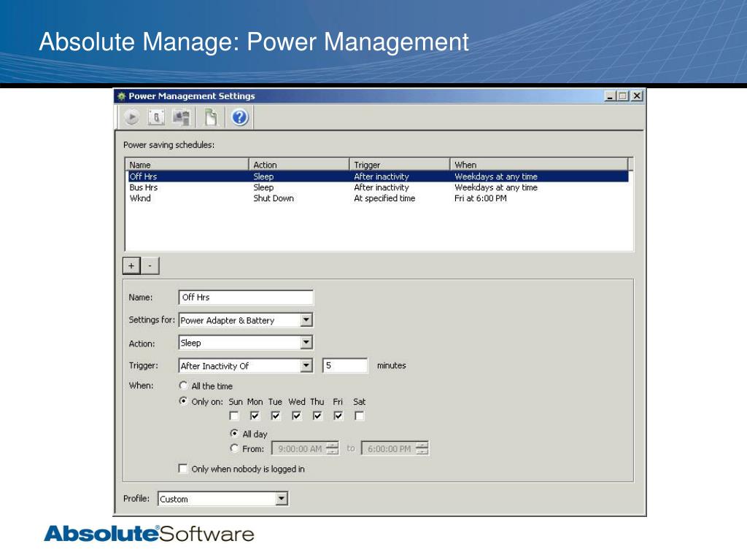Check the Sat checkbox

360,416
